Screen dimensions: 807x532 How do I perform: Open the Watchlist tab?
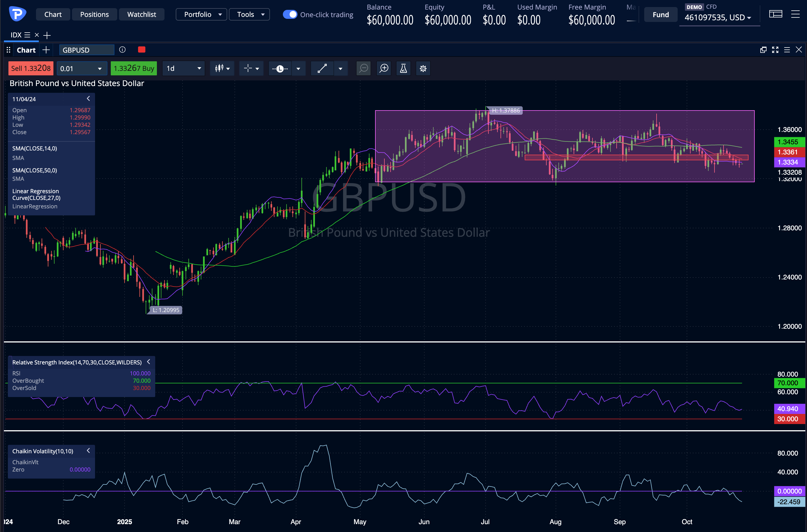click(x=141, y=15)
